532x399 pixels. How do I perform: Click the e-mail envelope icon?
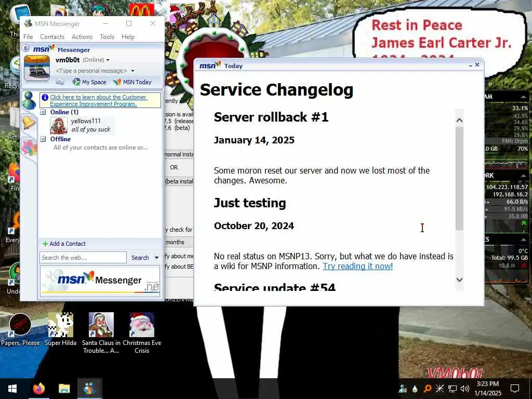(x=60, y=82)
